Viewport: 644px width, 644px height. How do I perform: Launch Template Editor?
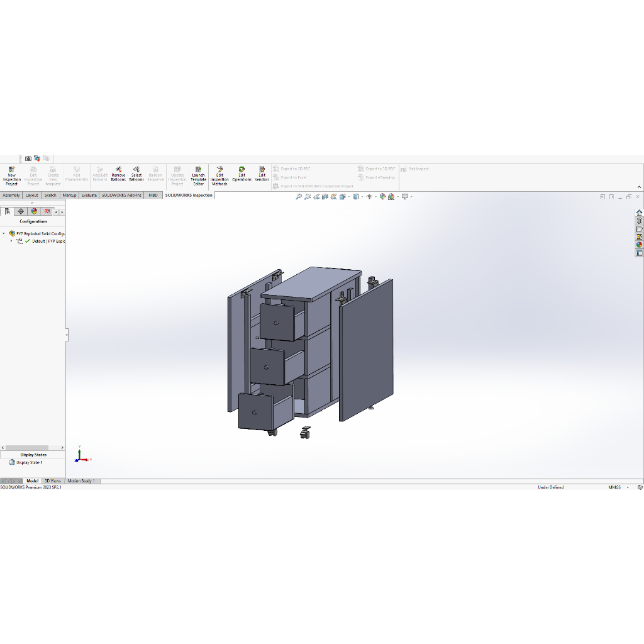(x=198, y=176)
